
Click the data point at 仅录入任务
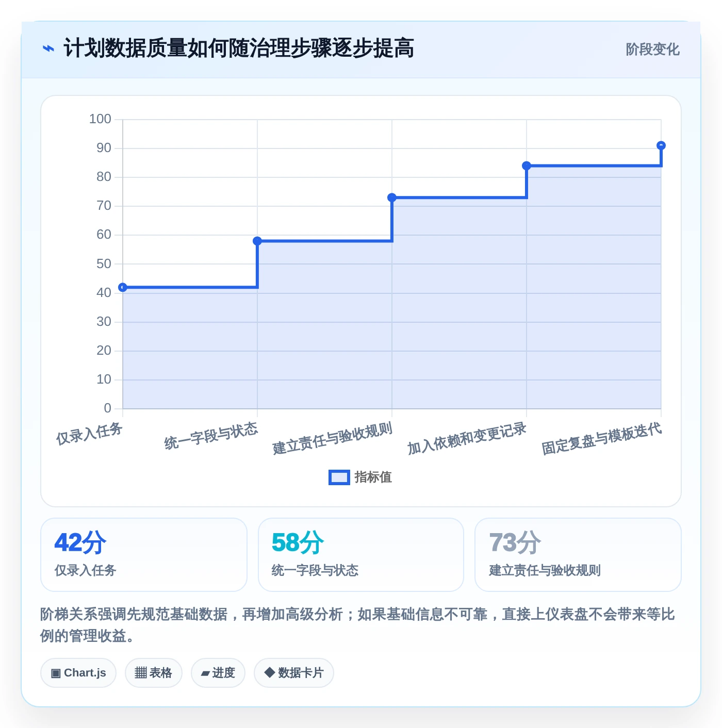pos(123,287)
